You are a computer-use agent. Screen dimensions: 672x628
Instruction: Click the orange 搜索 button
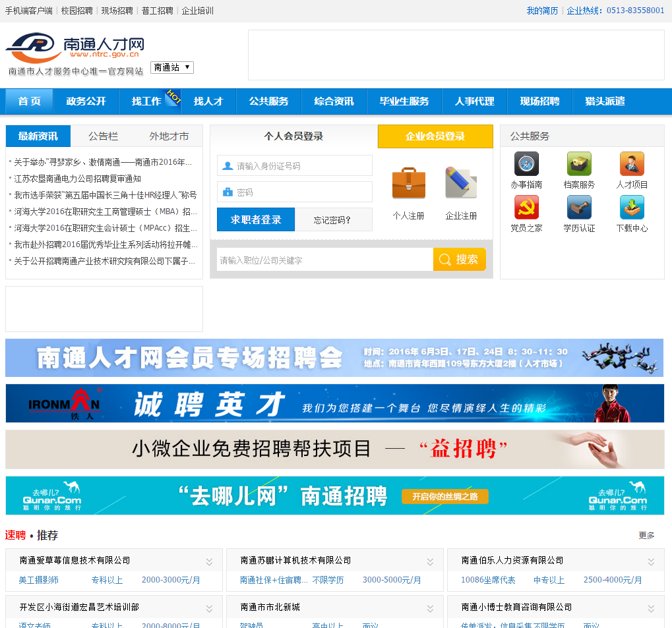coord(460,259)
